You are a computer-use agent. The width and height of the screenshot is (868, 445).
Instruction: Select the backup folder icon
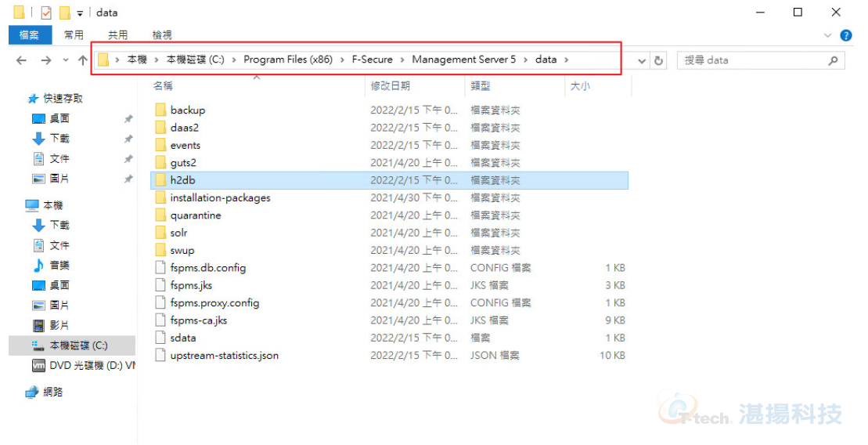[160, 110]
